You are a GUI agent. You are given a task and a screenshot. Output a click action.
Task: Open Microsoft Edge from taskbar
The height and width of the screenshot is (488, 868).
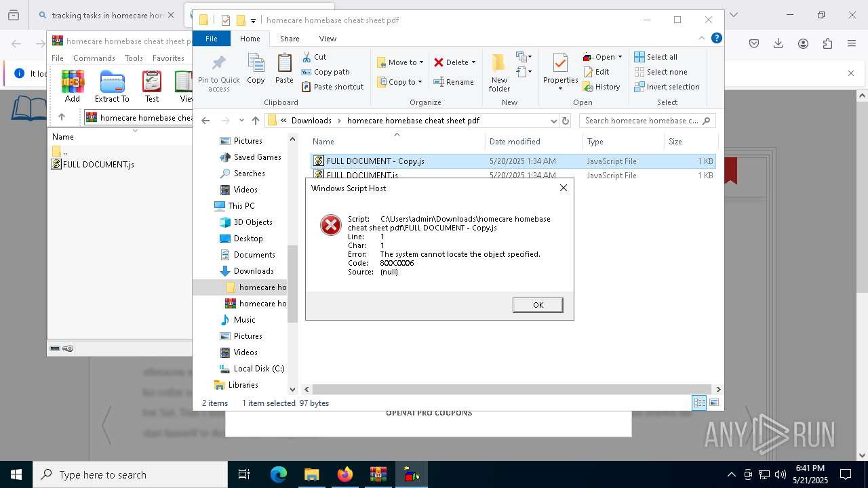click(x=279, y=474)
